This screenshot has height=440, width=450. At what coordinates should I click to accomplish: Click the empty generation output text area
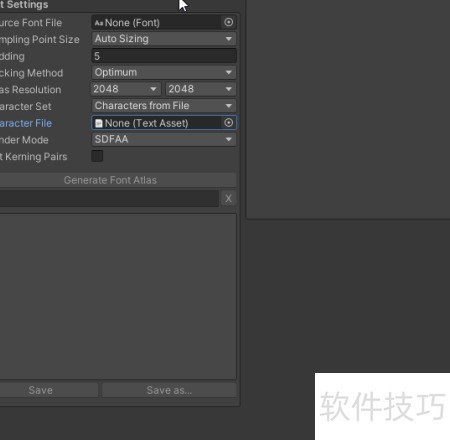tap(118, 297)
